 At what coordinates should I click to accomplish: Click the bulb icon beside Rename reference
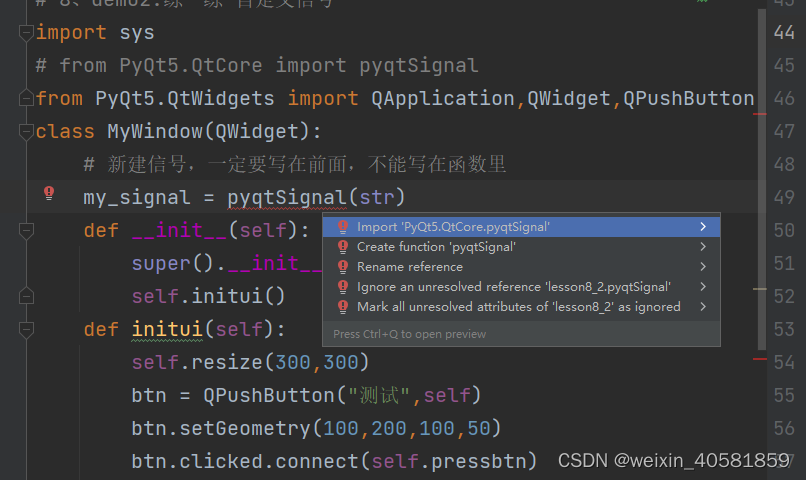click(x=343, y=267)
